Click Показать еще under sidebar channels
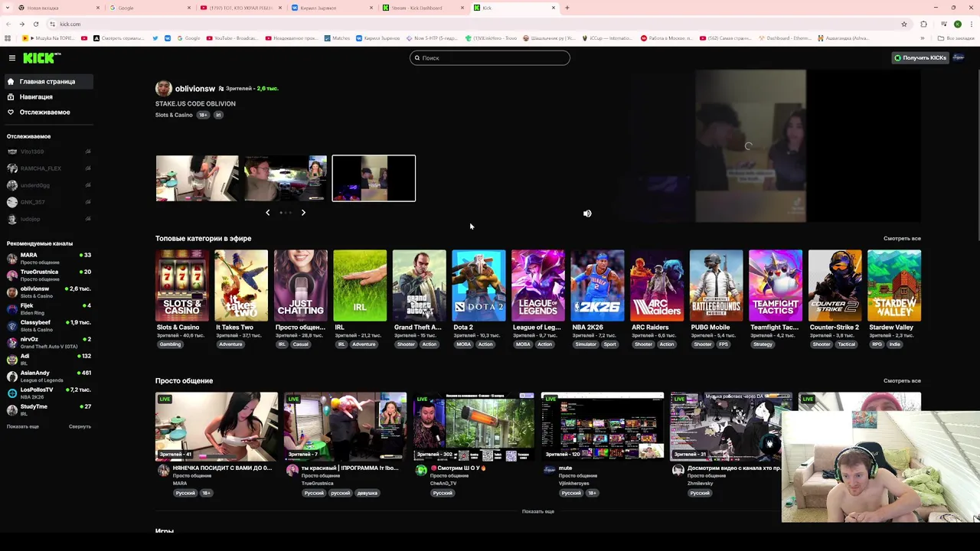The image size is (980, 551). (23, 427)
